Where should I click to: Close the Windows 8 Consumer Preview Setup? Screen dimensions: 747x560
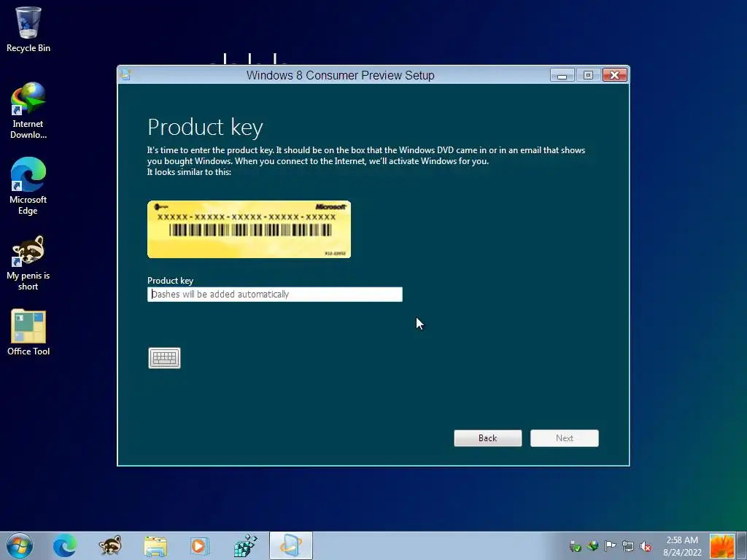(x=614, y=75)
